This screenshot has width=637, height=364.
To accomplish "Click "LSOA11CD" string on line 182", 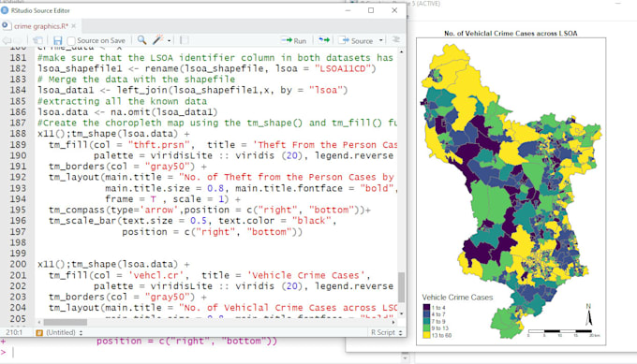I will tap(343, 68).
